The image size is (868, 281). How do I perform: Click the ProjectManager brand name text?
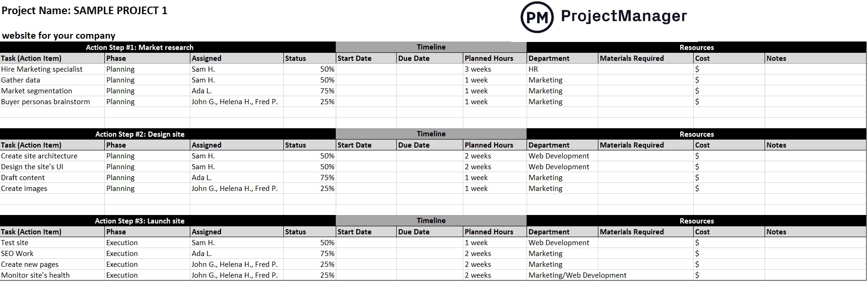(x=624, y=16)
